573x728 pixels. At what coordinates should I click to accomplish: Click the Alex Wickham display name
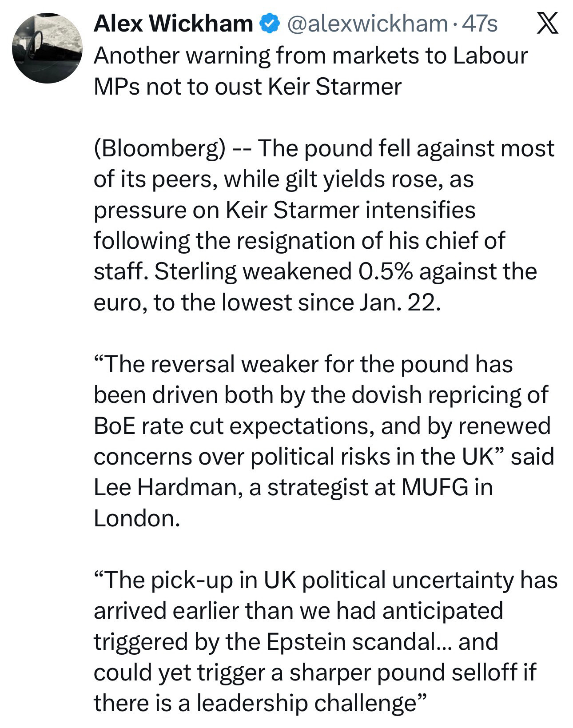click(x=173, y=24)
